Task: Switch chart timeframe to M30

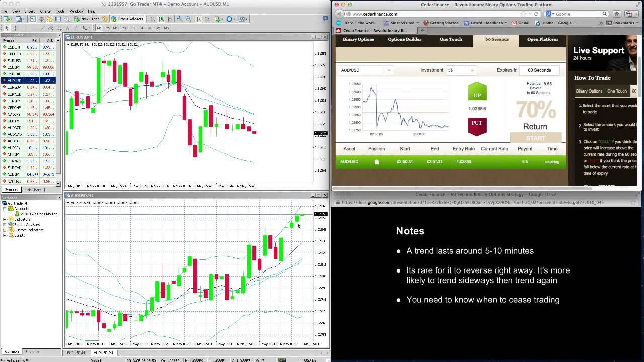Action: pos(124,28)
